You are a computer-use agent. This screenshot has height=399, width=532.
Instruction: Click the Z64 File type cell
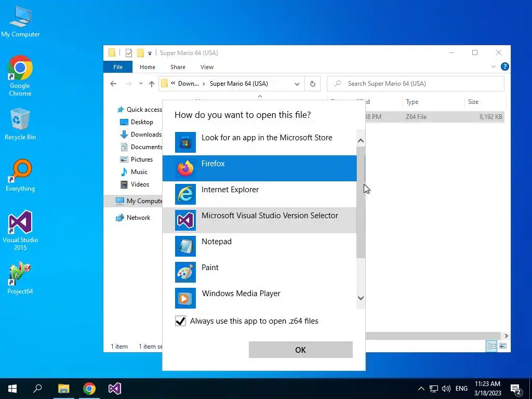[x=416, y=117]
